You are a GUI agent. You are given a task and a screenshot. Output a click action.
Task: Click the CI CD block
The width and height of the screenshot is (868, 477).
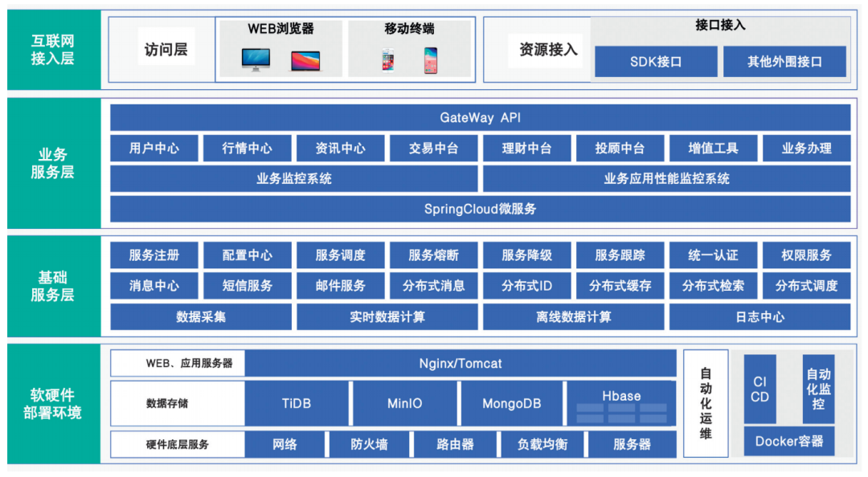point(759,389)
